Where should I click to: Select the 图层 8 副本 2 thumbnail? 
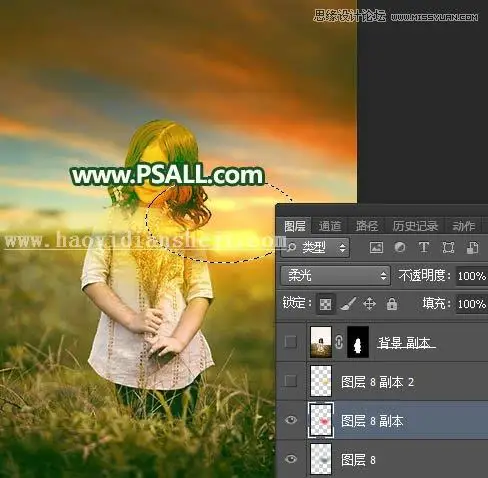[x=321, y=381]
